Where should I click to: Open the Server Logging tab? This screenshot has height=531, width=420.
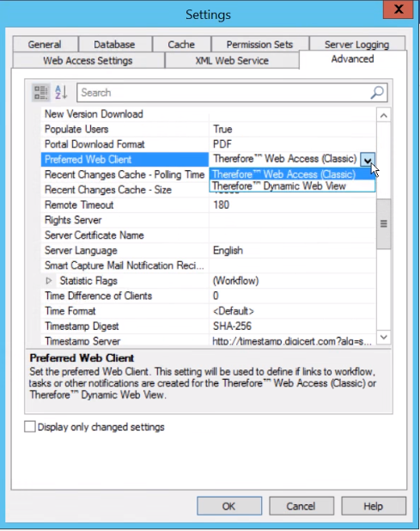tap(356, 45)
